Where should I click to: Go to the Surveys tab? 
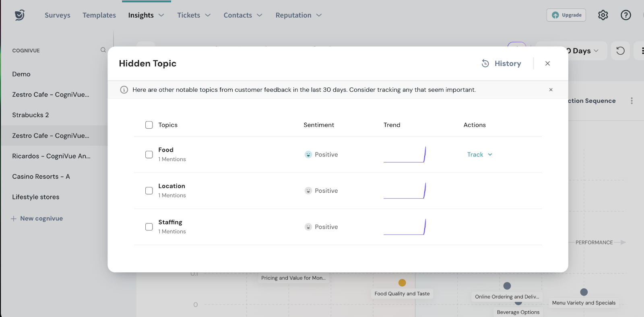coord(58,15)
